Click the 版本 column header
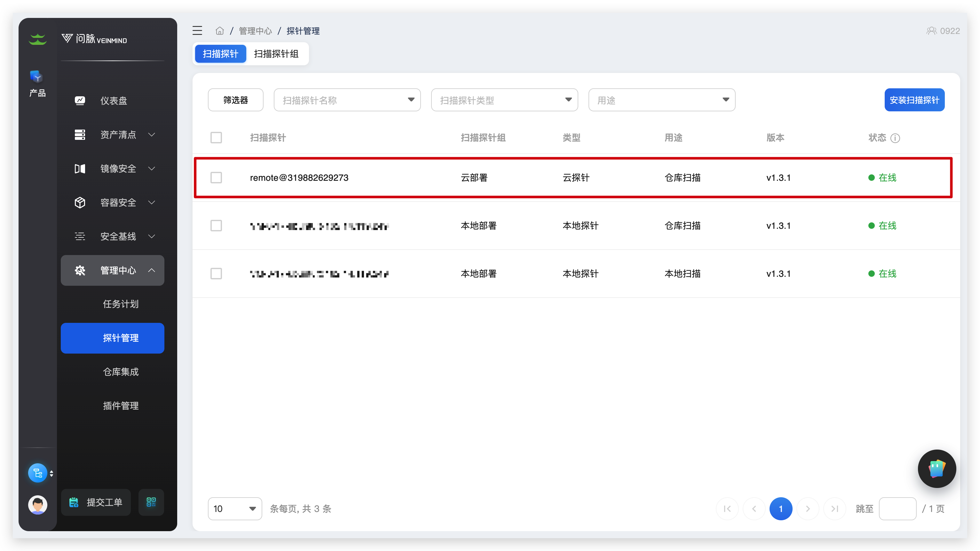 [x=775, y=138]
